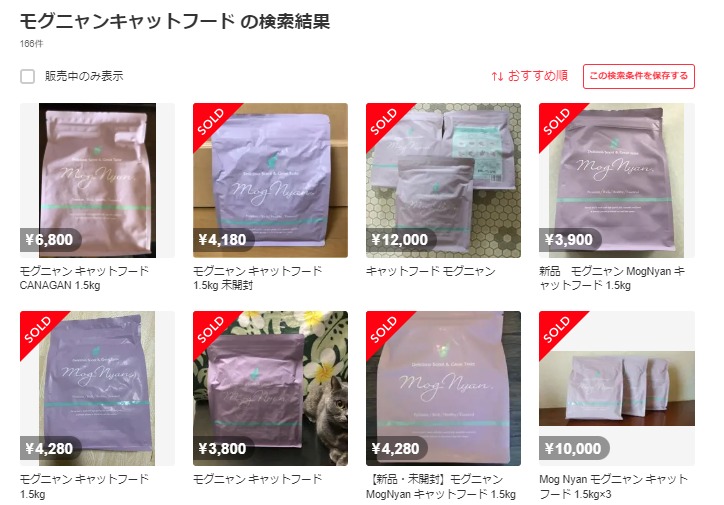Image resolution: width=724 pixels, height=505 pixels.
Task: Open the おすすめ順 sort dropdown
Action: (x=530, y=76)
